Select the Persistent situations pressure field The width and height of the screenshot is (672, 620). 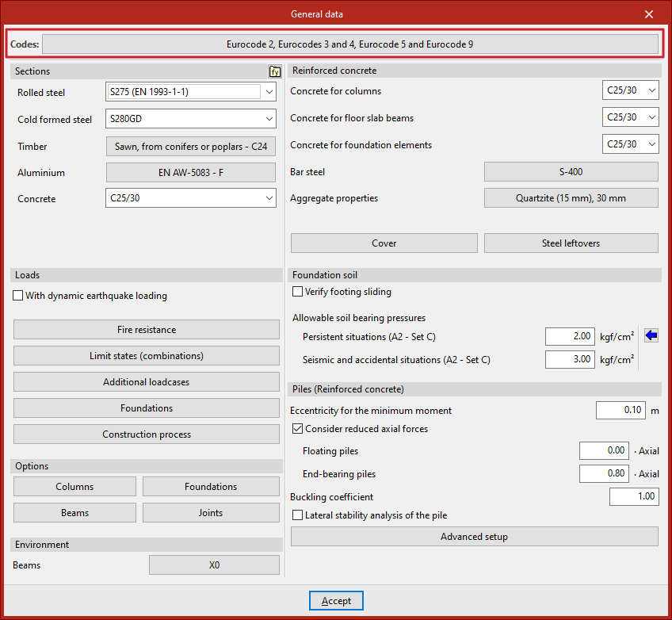570,336
